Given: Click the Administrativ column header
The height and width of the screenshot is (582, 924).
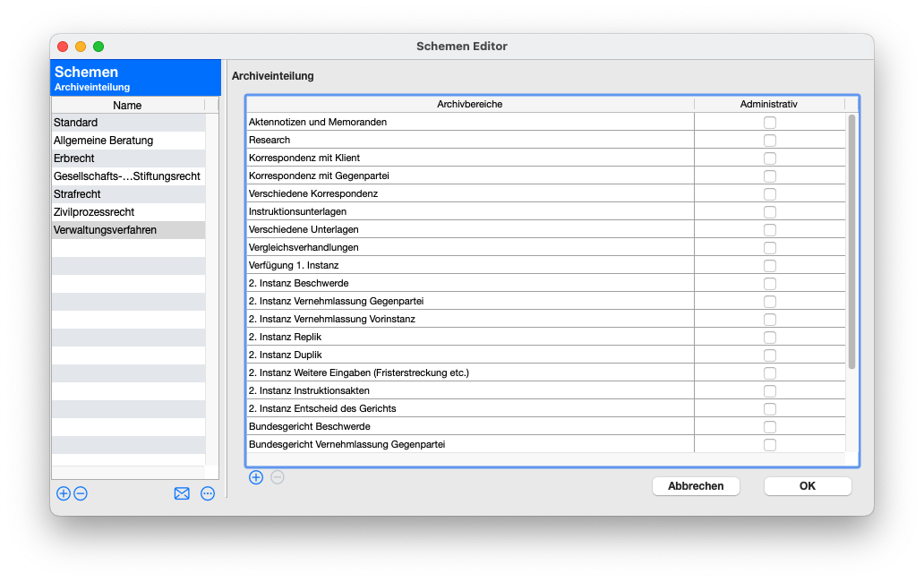Looking at the screenshot, I should coord(768,104).
